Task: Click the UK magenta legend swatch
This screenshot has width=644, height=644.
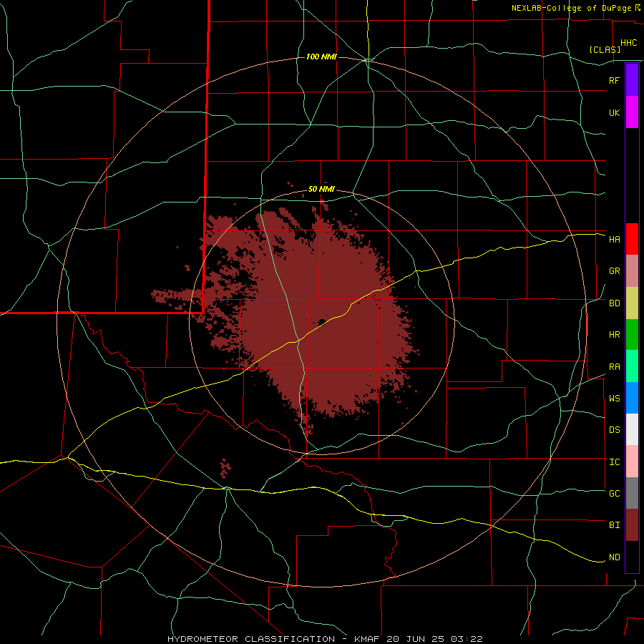Action: [632, 112]
